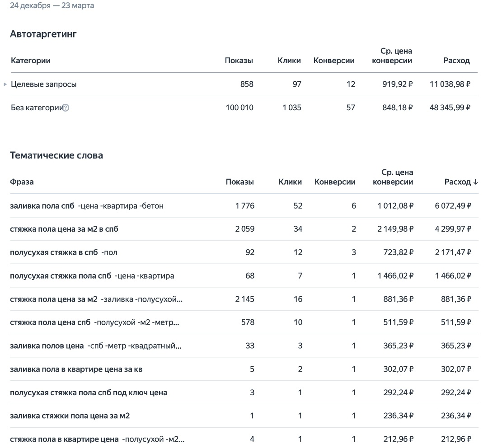Open полусухая стяжка пола спб под ключ цена
Screen dimensions: 488x448
point(89,392)
